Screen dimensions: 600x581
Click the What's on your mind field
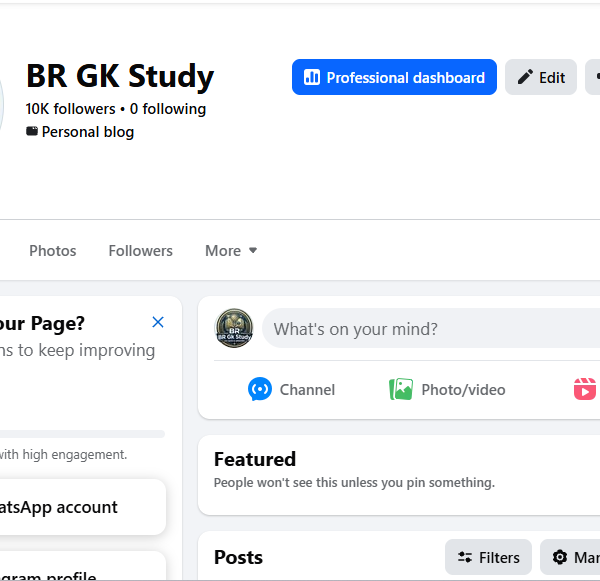click(x=431, y=328)
